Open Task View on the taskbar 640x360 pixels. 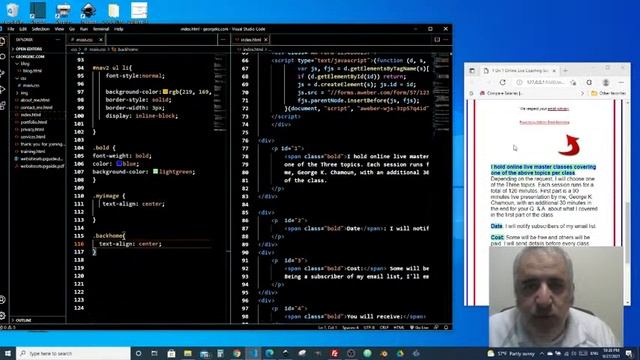pyautogui.click(x=155, y=353)
